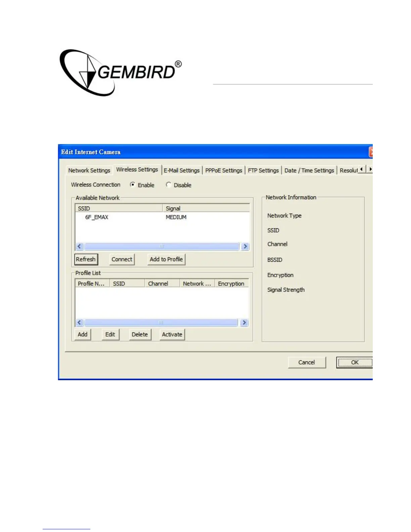
Task: Confirm with the OK button
Action: [x=355, y=362]
